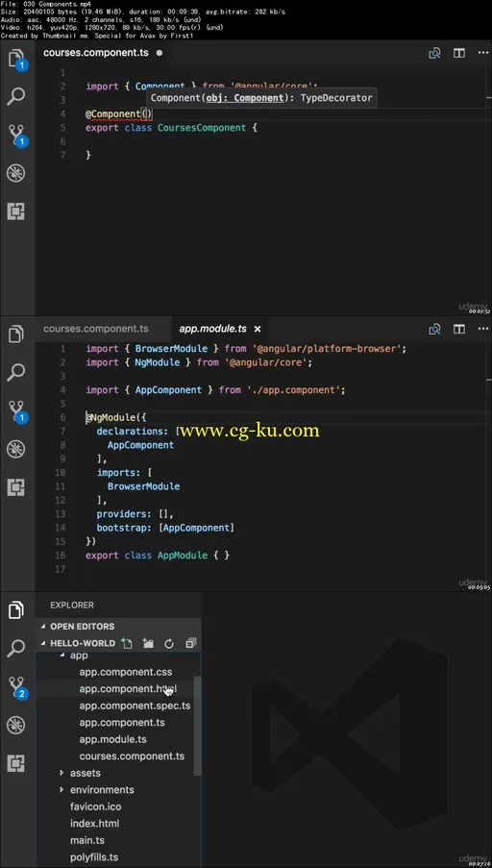
Task: Click the line 'export class AppModule { }'
Action: point(158,556)
